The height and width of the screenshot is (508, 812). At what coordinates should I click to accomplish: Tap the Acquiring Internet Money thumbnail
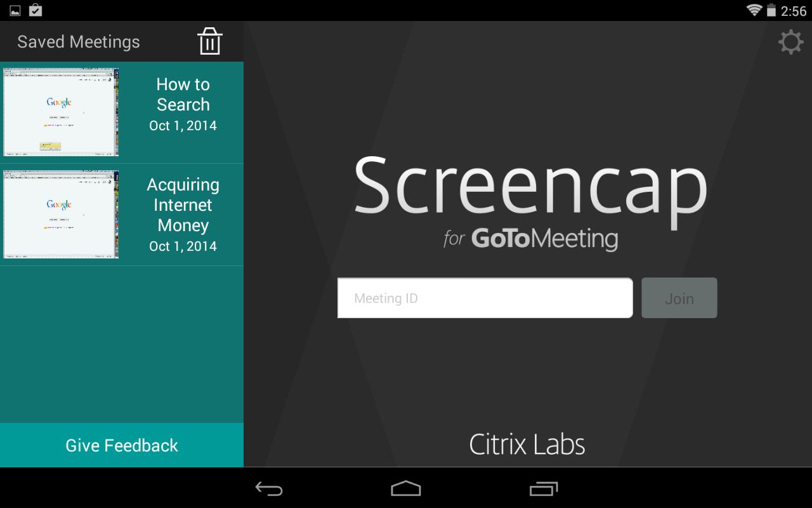[x=60, y=213]
